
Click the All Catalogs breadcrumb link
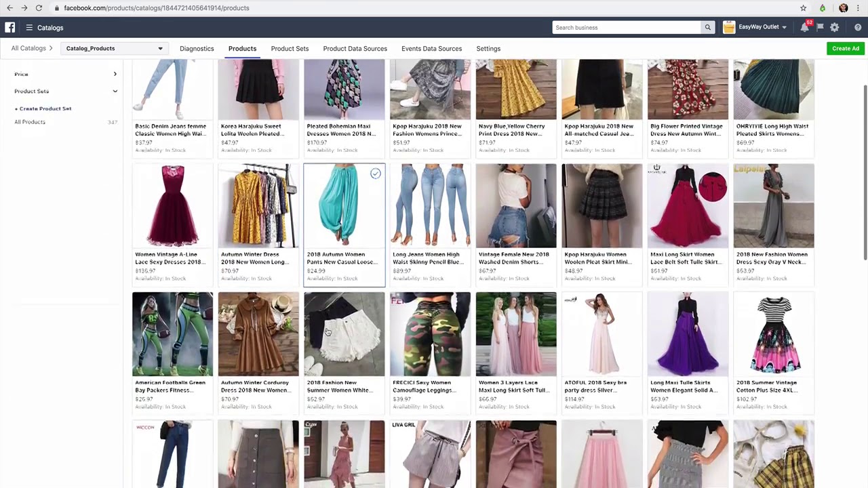(28, 48)
